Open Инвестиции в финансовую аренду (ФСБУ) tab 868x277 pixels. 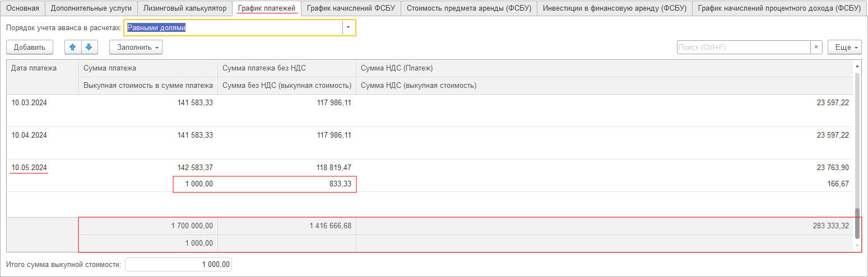[615, 8]
